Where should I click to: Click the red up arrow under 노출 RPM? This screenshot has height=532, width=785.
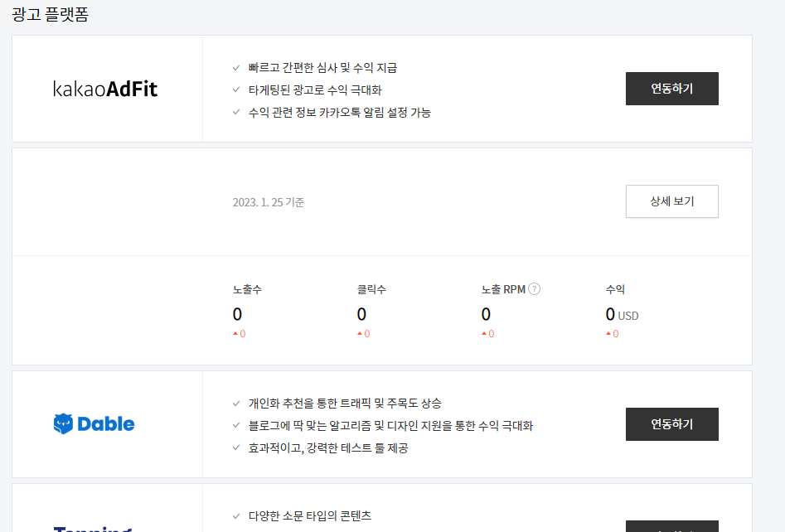[x=484, y=333]
